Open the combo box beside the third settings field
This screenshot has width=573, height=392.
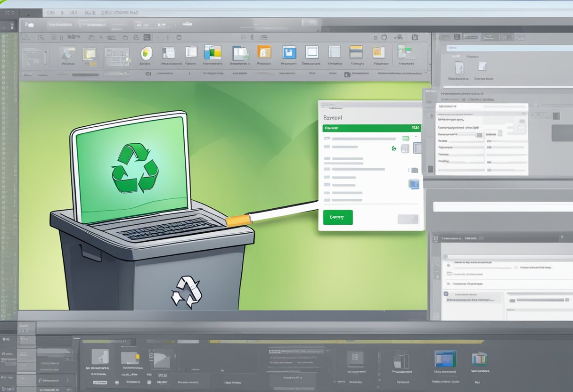click(480, 135)
